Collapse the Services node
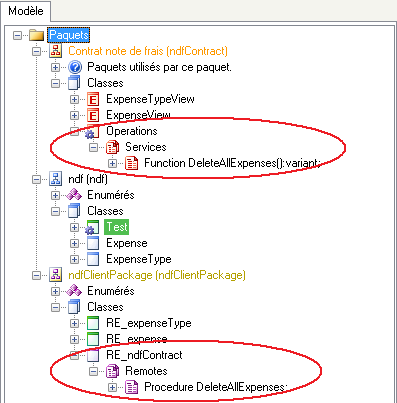 pos(94,147)
